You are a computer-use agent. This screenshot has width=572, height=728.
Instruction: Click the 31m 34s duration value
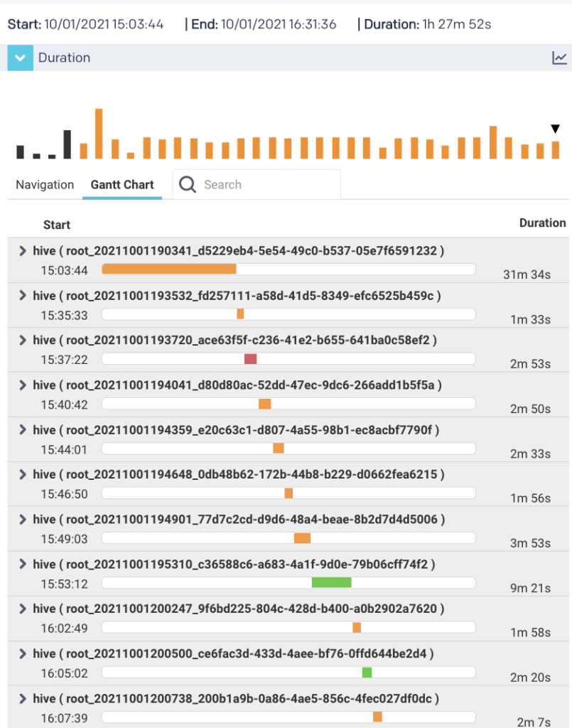coord(527,274)
